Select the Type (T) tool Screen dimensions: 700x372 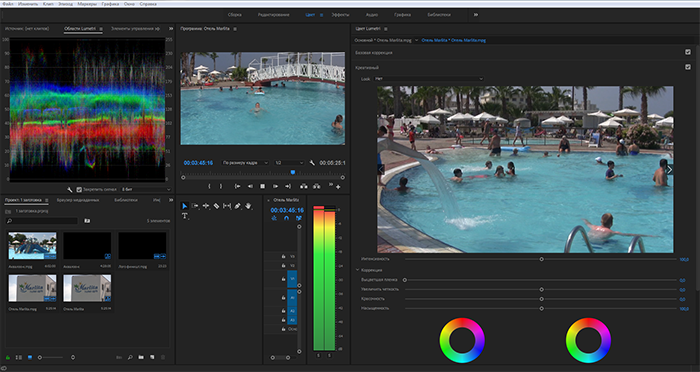(x=184, y=216)
